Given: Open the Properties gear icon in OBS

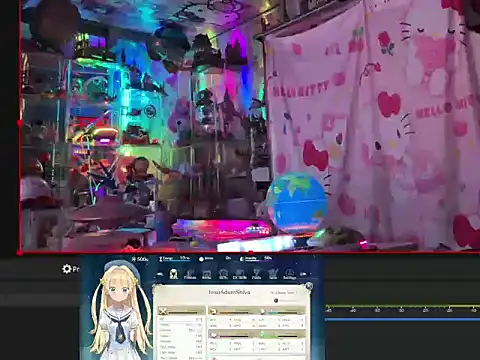Looking at the screenshot, I should (67, 269).
